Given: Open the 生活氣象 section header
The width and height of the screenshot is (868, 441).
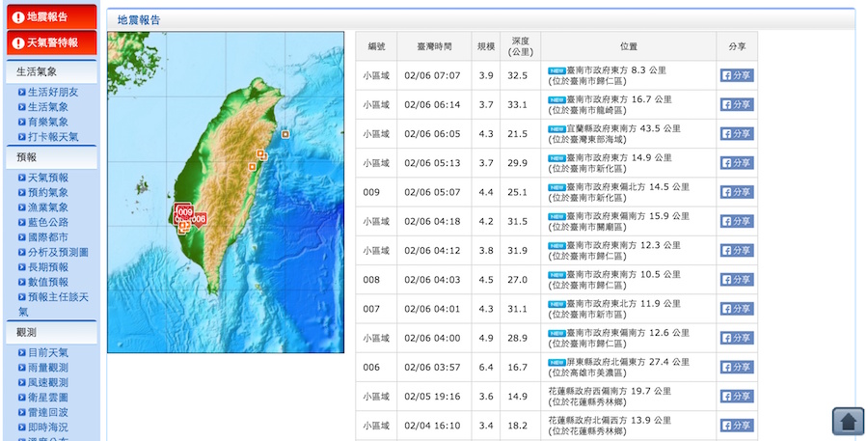Looking at the screenshot, I should pos(51,72).
